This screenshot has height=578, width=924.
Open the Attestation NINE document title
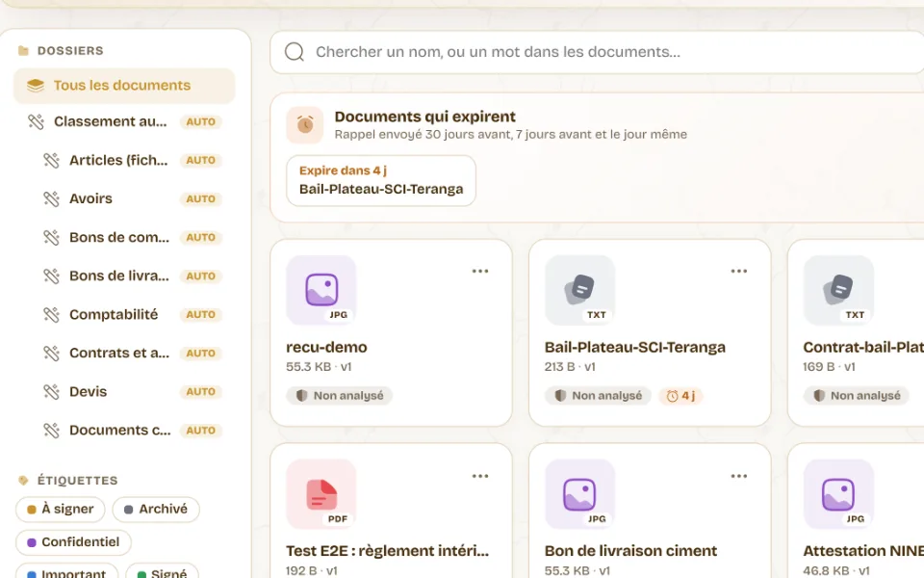[863, 551]
